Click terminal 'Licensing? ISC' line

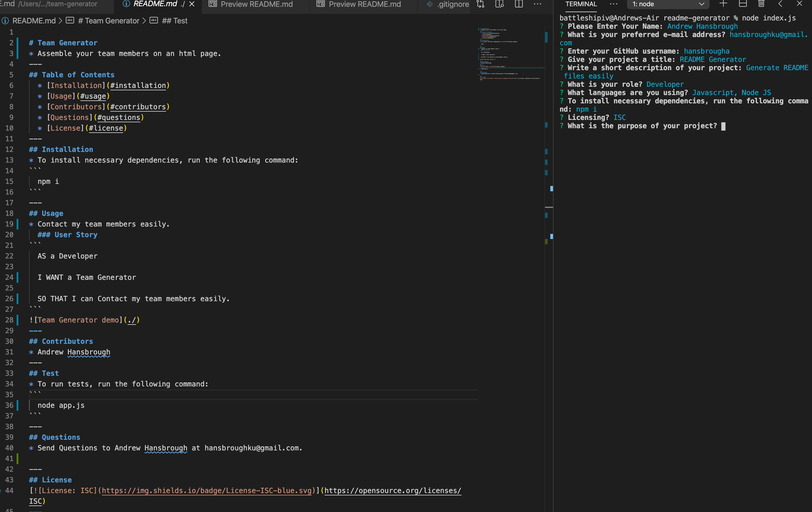593,118
